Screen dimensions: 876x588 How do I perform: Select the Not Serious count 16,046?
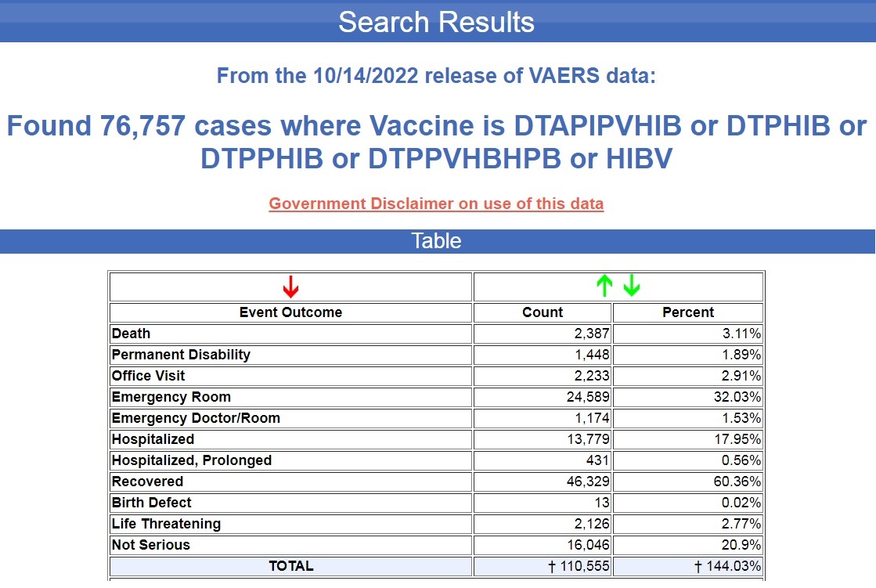588,545
